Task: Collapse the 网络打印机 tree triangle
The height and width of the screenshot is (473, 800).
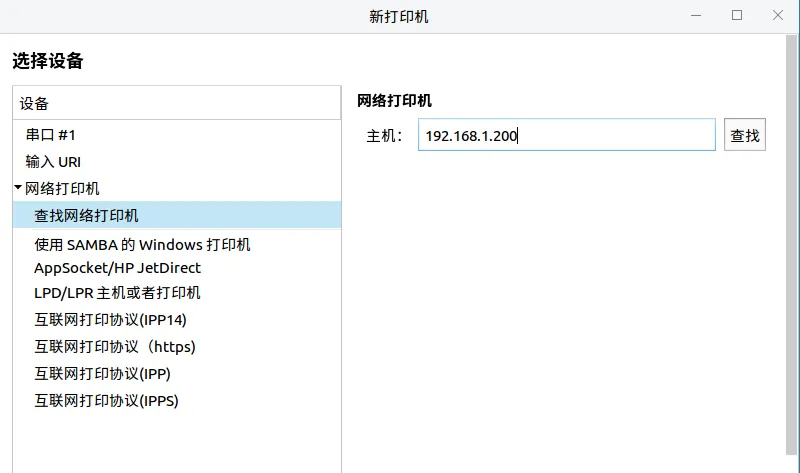Action: click(18, 188)
